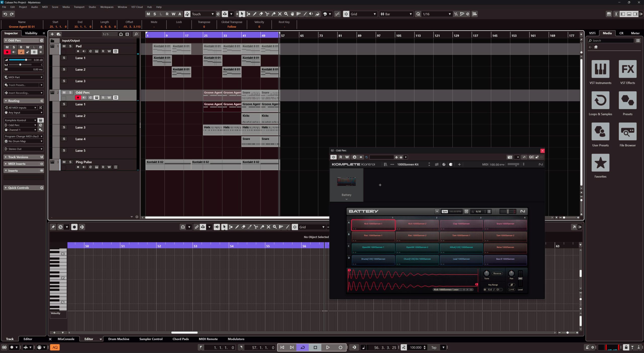Select the Object Selection arrow tool in the top toolbar

242,14
